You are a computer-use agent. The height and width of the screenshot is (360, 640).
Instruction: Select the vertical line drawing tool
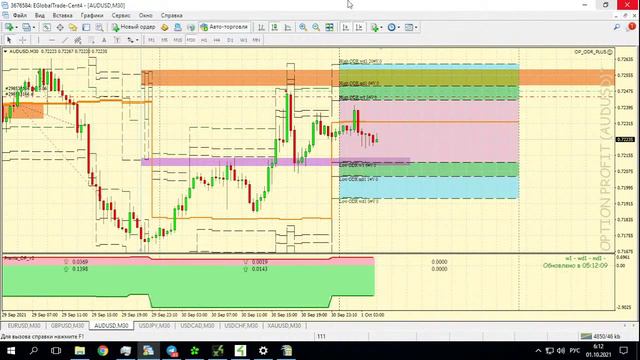(x=38, y=40)
